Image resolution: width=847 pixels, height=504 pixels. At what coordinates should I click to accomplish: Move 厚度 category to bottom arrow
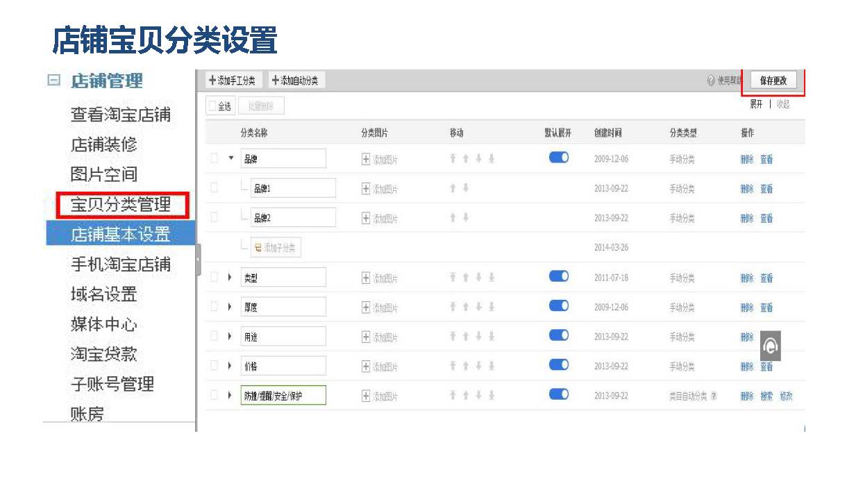pos(491,306)
